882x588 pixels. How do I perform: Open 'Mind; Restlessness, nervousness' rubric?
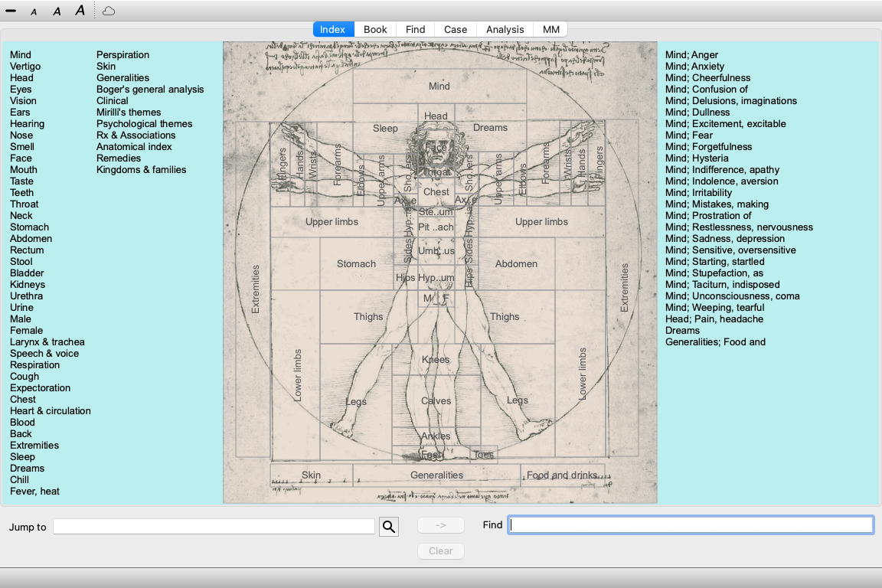(x=739, y=227)
